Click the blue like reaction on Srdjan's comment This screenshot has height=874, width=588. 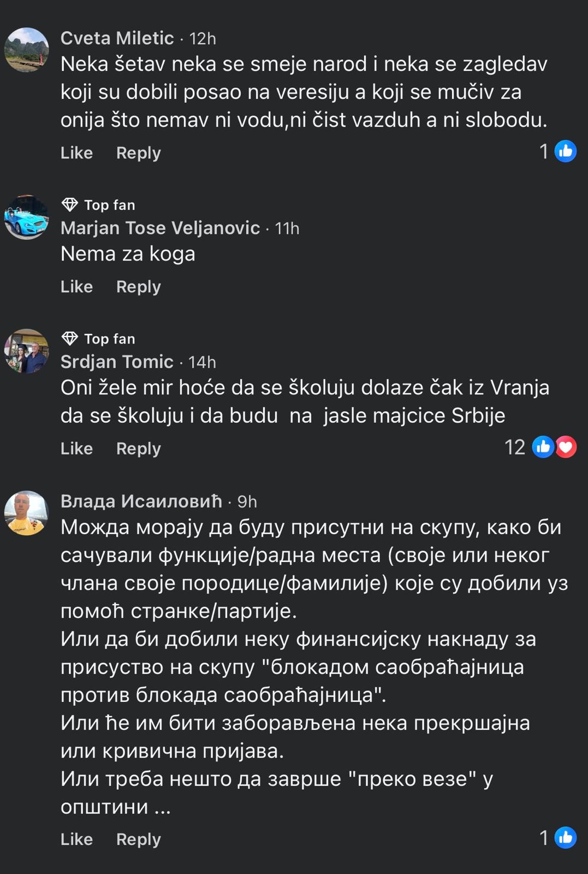click(x=543, y=447)
